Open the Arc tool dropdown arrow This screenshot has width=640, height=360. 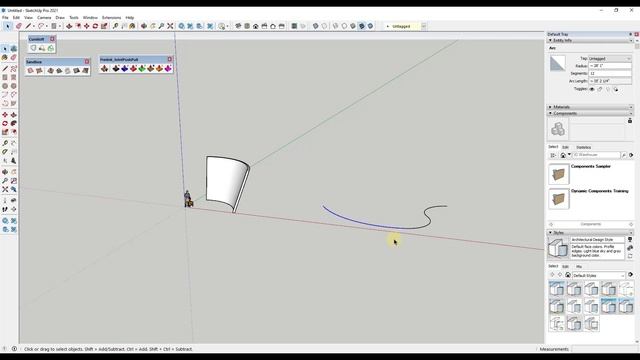[46, 26]
